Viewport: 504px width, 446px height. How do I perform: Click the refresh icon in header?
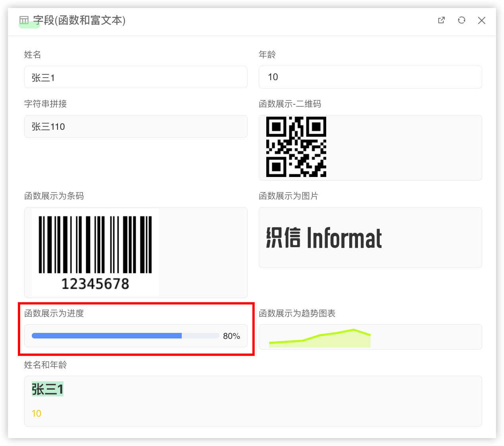(462, 20)
